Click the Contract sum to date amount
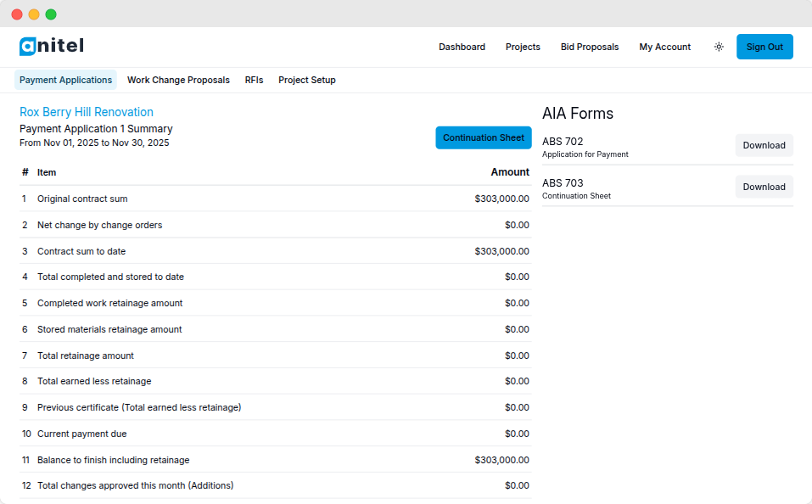Viewport: 812px width, 504px height. click(500, 251)
